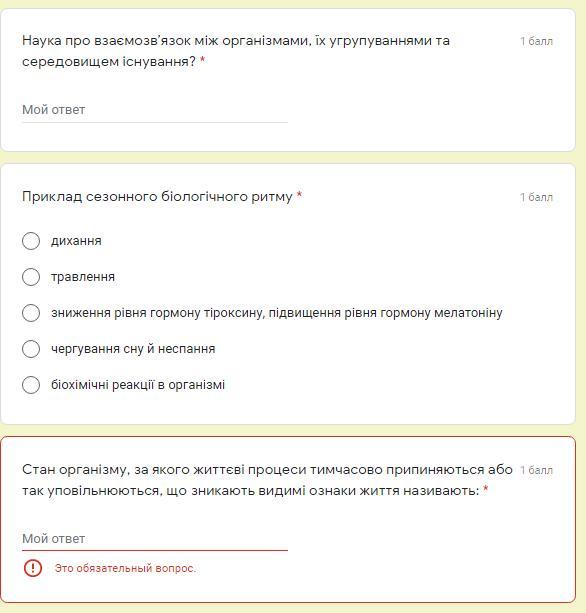
Task: Click the label text "чергування сну й неспання"
Action: click(x=133, y=349)
